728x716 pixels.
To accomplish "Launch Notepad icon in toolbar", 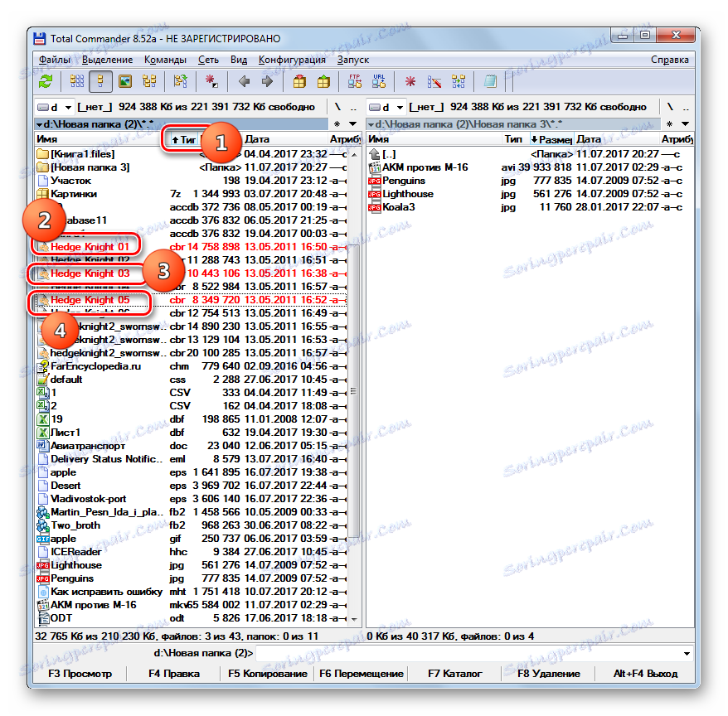I will click(x=490, y=82).
